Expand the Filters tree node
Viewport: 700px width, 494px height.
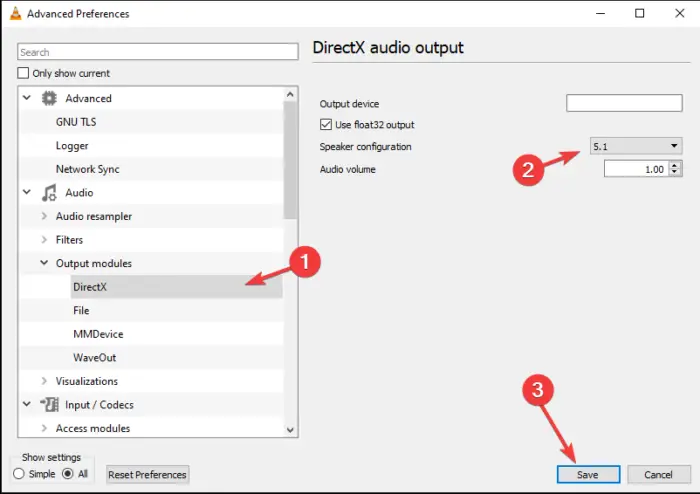44,240
